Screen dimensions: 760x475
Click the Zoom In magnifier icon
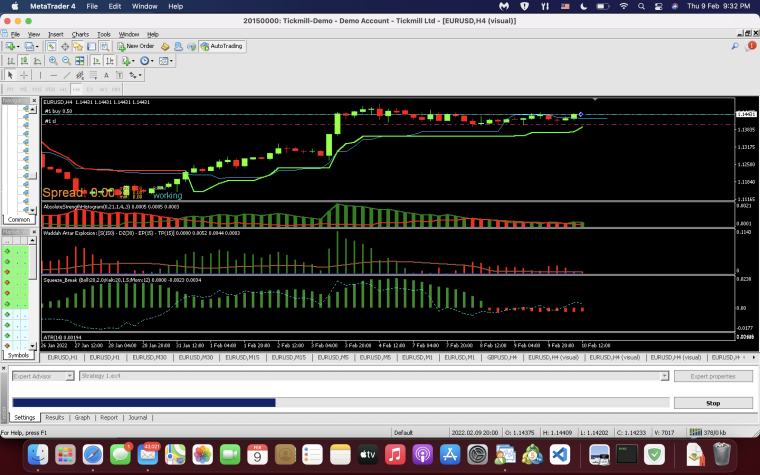(53, 61)
